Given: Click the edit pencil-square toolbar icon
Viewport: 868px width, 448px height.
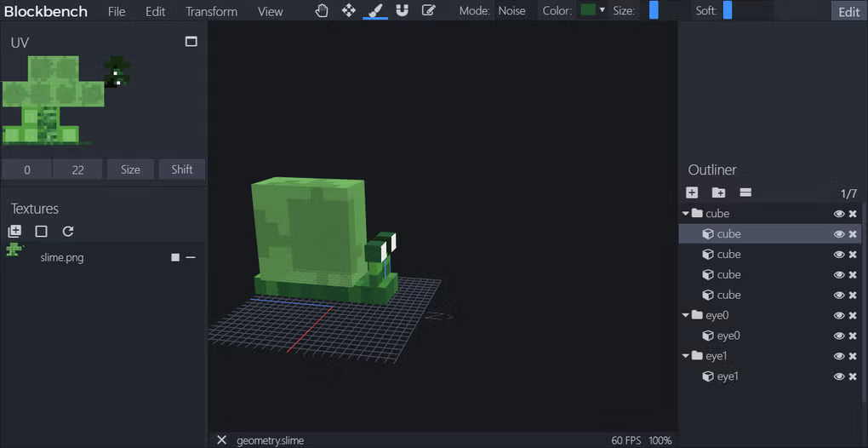Looking at the screenshot, I should 429,11.
